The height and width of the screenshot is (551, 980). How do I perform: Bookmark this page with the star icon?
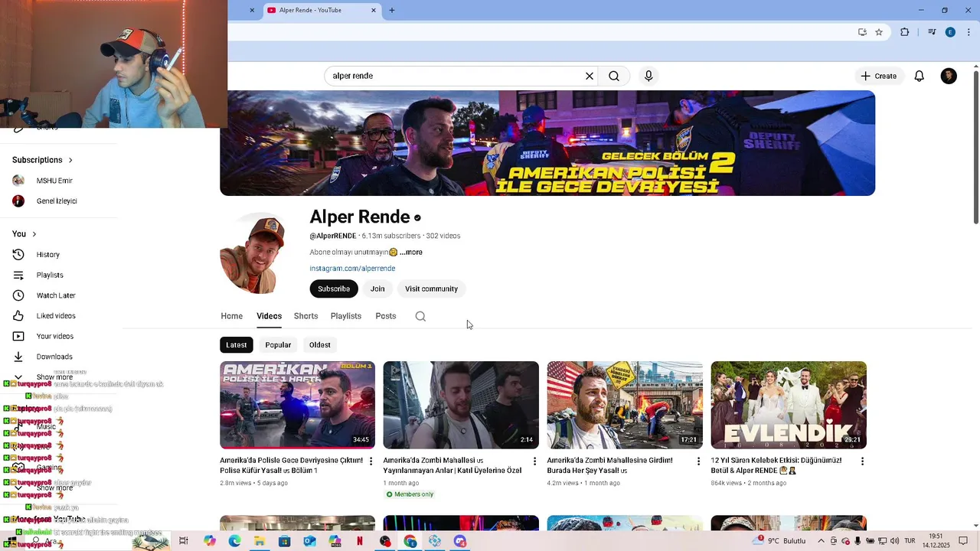click(x=879, y=32)
